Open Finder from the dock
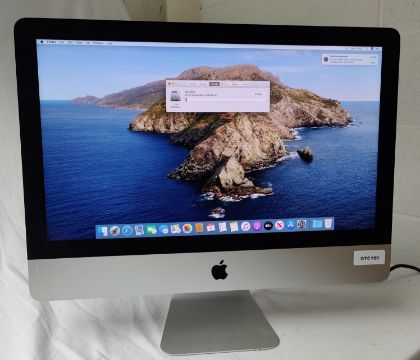420x360 pixels. coord(104,231)
